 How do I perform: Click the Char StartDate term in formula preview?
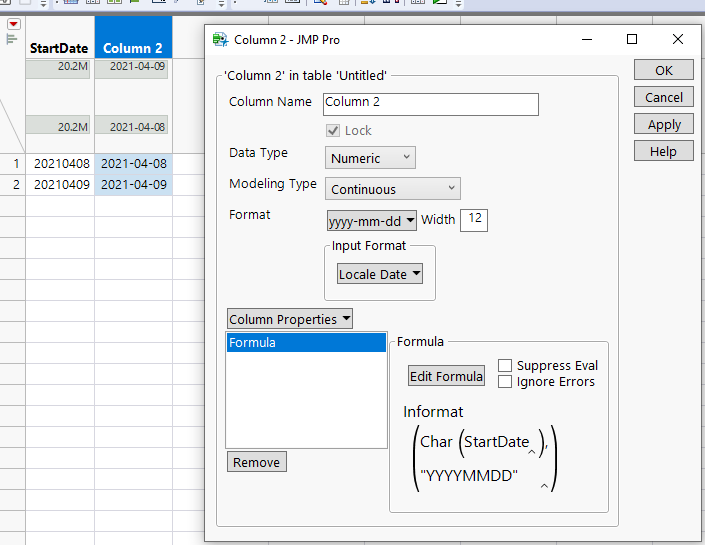pos(482,442)
